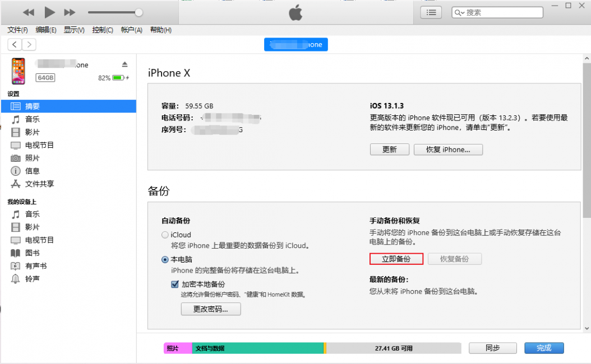Click the pink 照片 storage segment
Screen dimensions: 591x364
pyautogui.click(x=178, y=348)
